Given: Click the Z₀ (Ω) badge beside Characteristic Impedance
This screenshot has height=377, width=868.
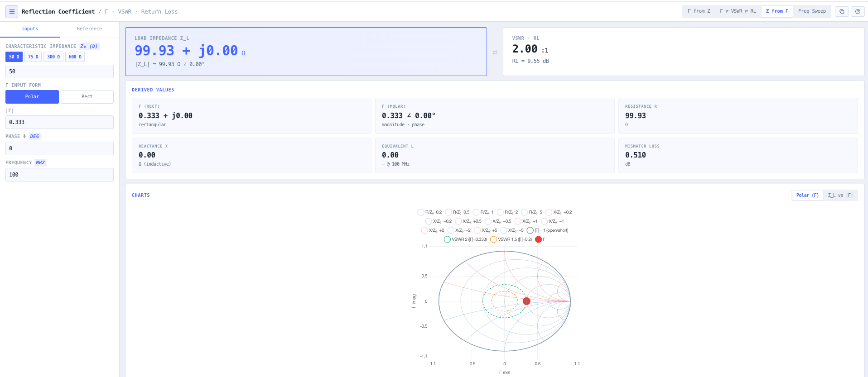Looking at the screenshot, I should coord(89,47).
